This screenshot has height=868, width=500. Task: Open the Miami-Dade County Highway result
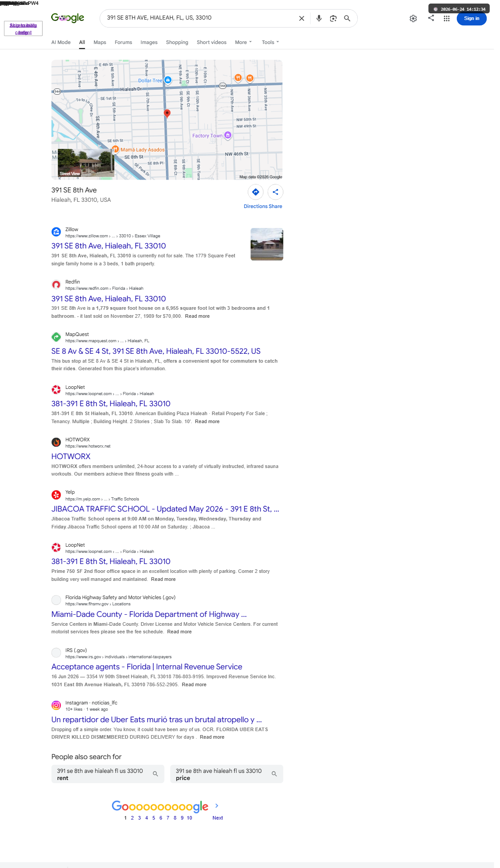(x=149, y=614)
